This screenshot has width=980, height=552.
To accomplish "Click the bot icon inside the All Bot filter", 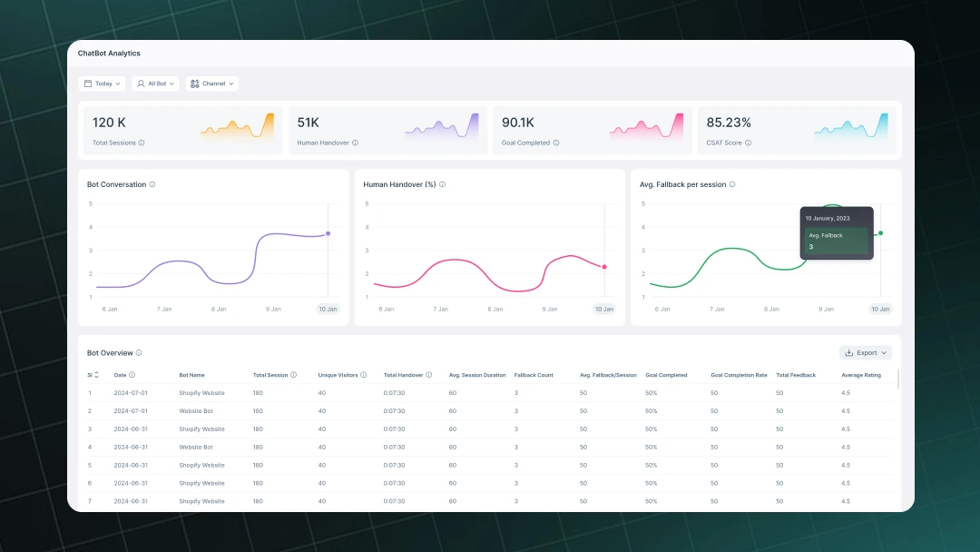I will [x=142, y=84].
